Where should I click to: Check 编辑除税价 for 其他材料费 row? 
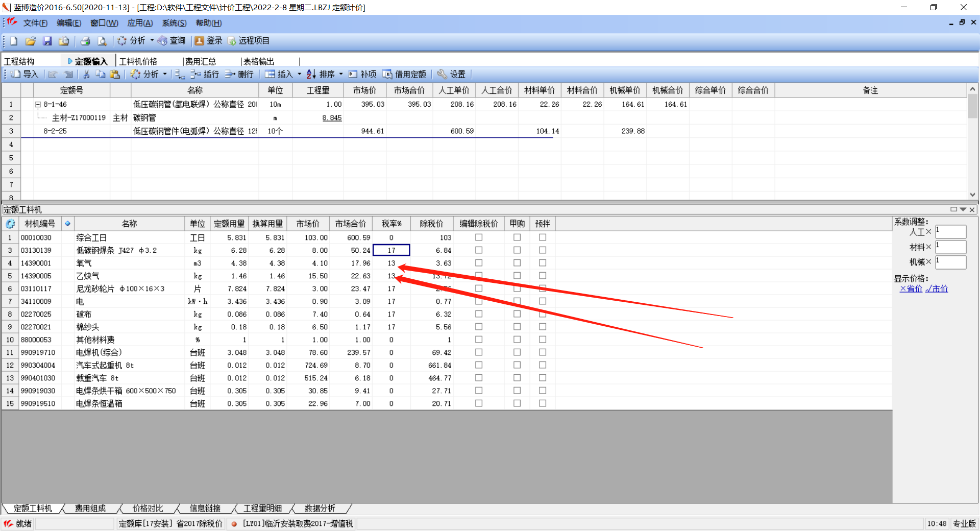[479, 340]
